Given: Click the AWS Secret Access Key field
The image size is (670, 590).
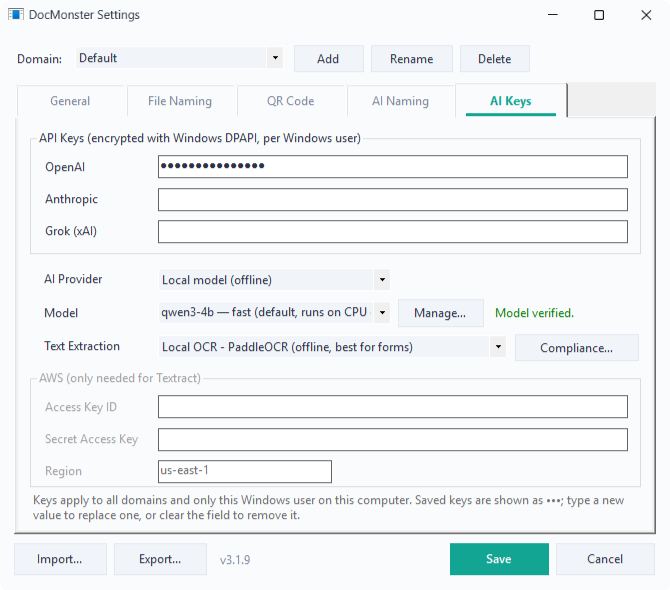Looking at the screenshot, I should (393, 440).
